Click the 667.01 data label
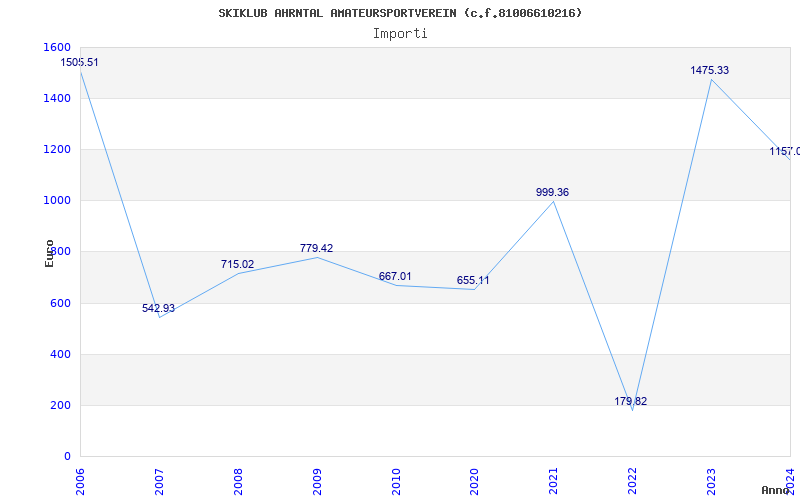The width and height of the screenshot is (800, 500). pos(395,277)
